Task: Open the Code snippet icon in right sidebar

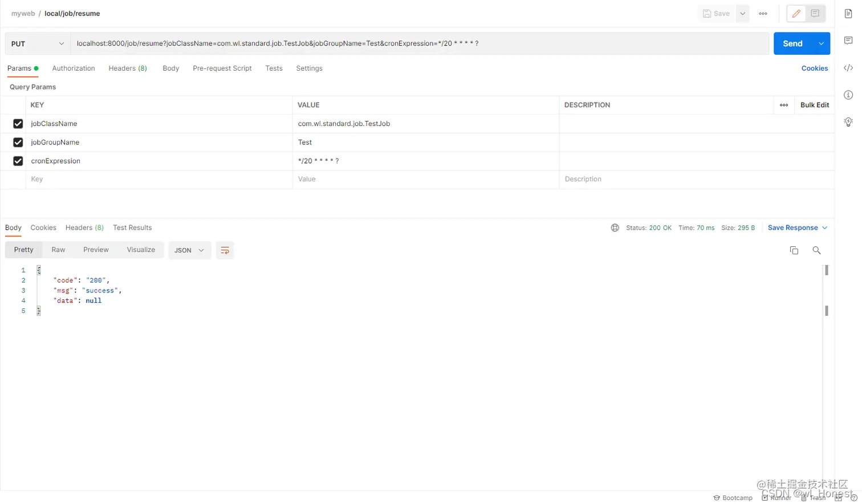Action: pos(848,68)
